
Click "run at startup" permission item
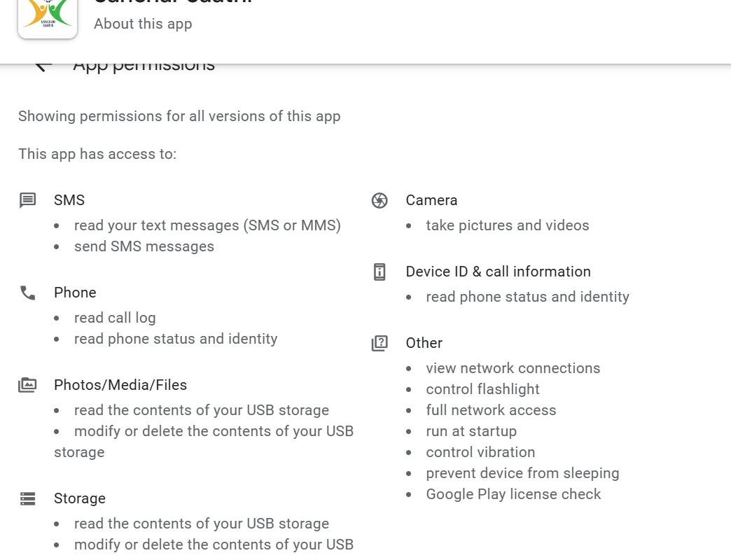point(471,431)
